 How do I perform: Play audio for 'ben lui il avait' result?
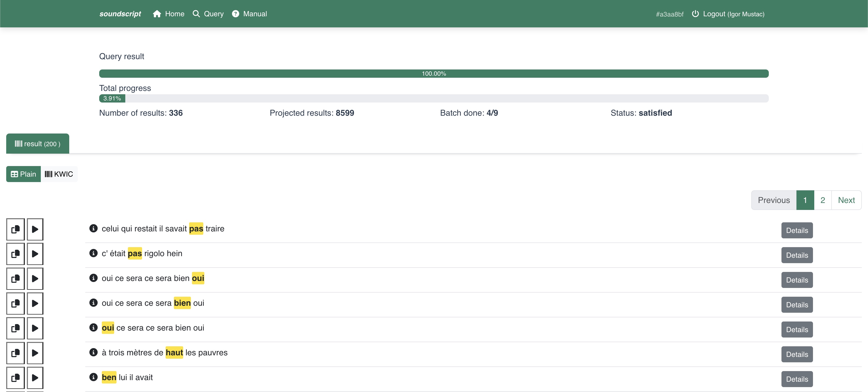[x=35, y=378]
